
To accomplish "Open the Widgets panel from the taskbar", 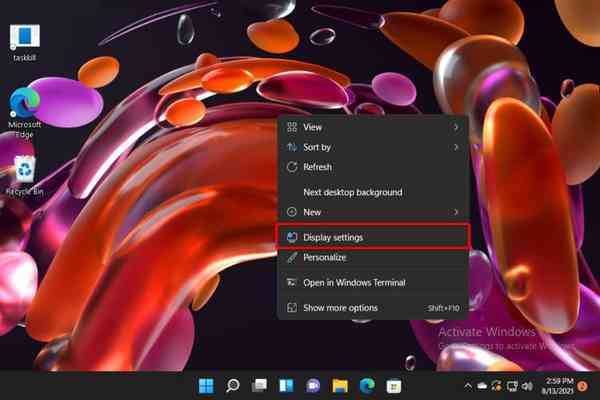I will 286,386.
